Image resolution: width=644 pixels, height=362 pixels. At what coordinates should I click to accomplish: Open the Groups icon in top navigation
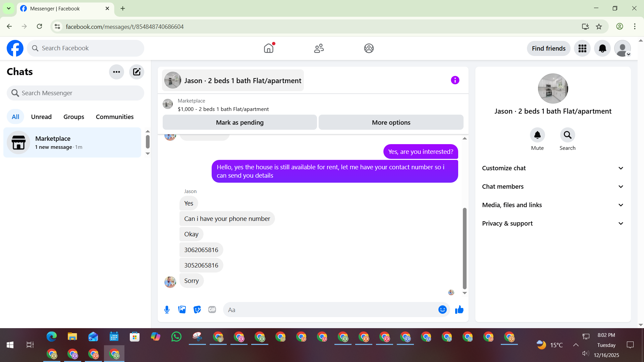[369, 48]
